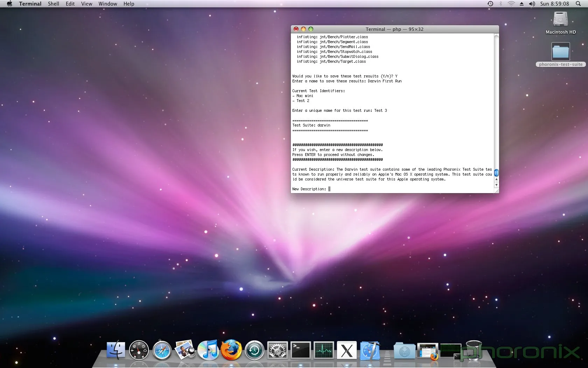Click the Terminal icon in the dock
This screenshot has width=588, height=368.
pos(301,350)
